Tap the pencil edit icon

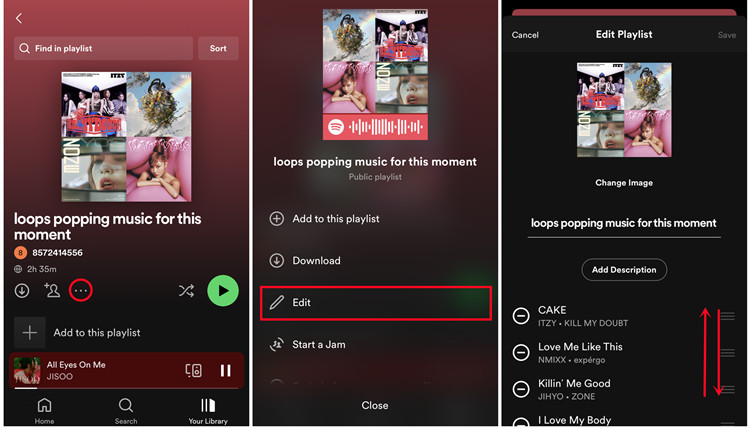(276, 303)
